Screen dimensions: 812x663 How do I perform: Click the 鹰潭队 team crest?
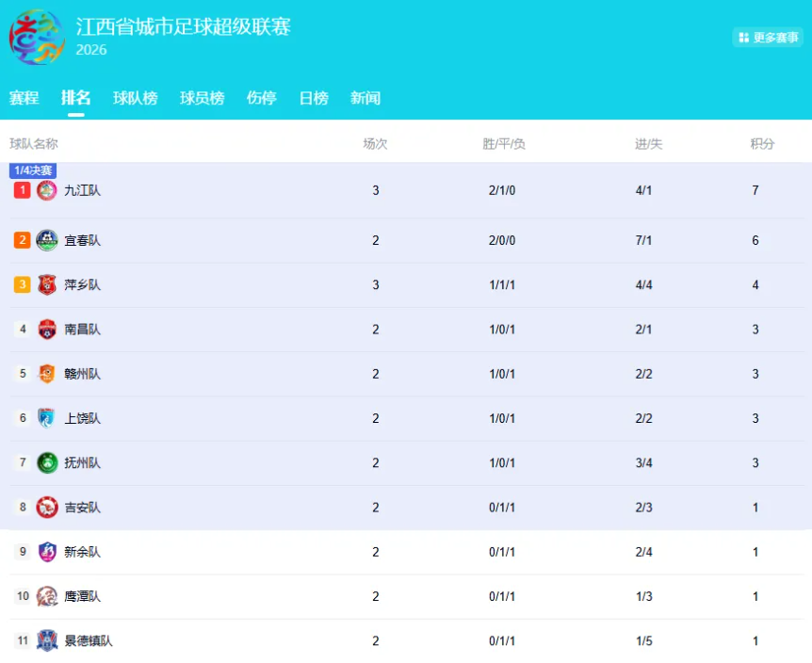point(46,596)
